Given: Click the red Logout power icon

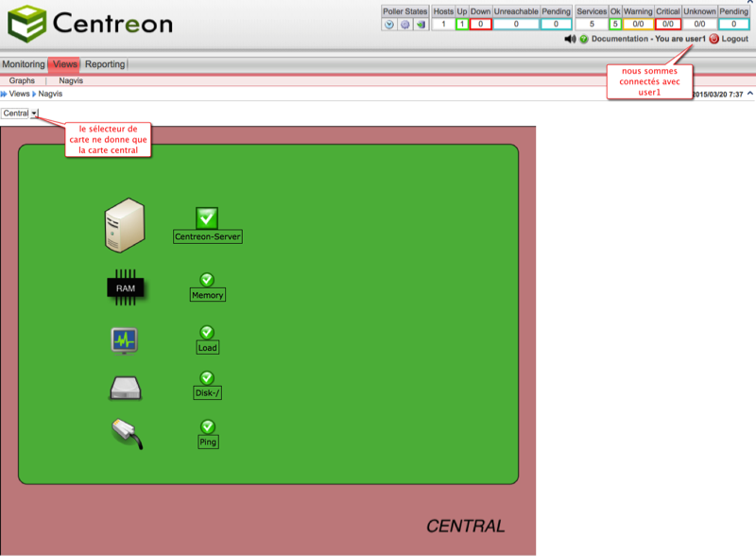Looking at the screenshot, I should click(x=713, y=39).
